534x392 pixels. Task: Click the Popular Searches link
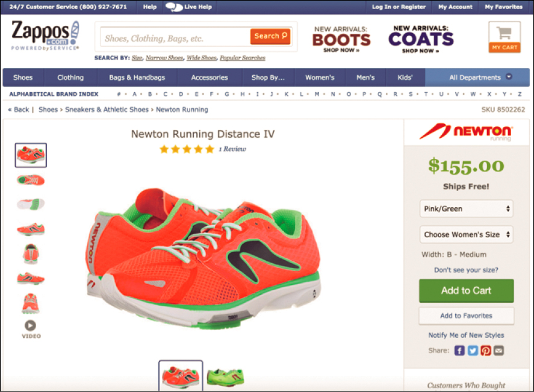(243, 58)
